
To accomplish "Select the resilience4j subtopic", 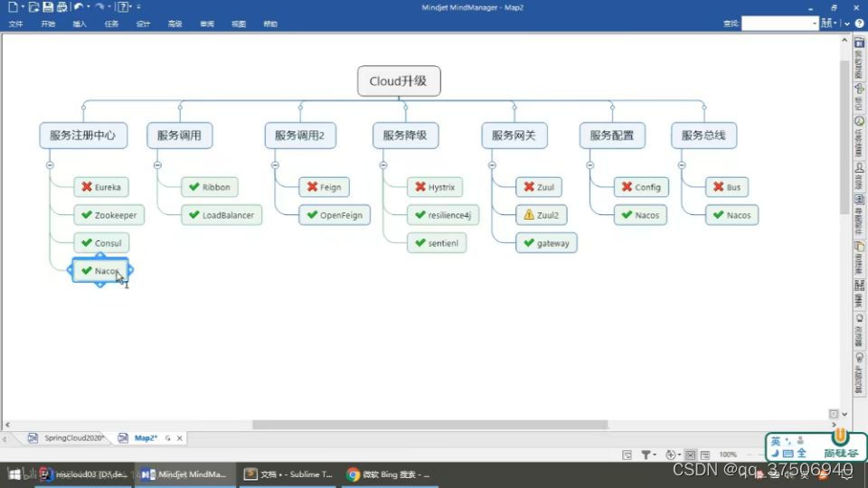I will tap(443, 215).
